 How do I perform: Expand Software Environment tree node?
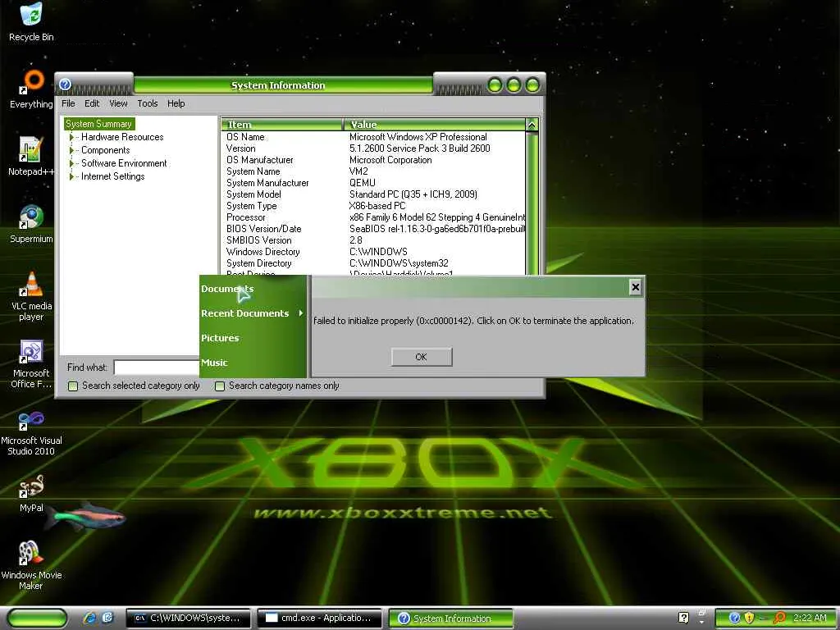pyautogui.click(x=71, y=163)
